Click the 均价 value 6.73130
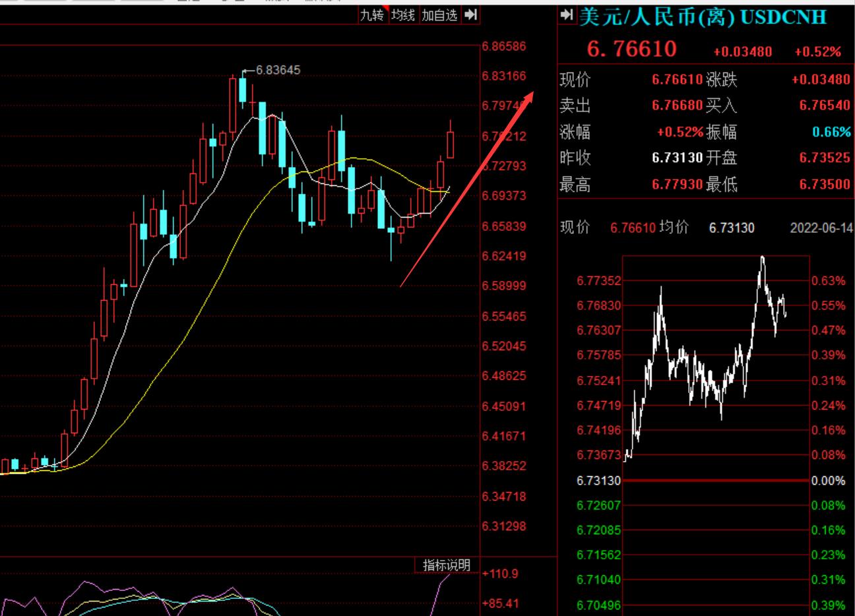This screenshot has height=616, width=855. click(x=732, y=228)
